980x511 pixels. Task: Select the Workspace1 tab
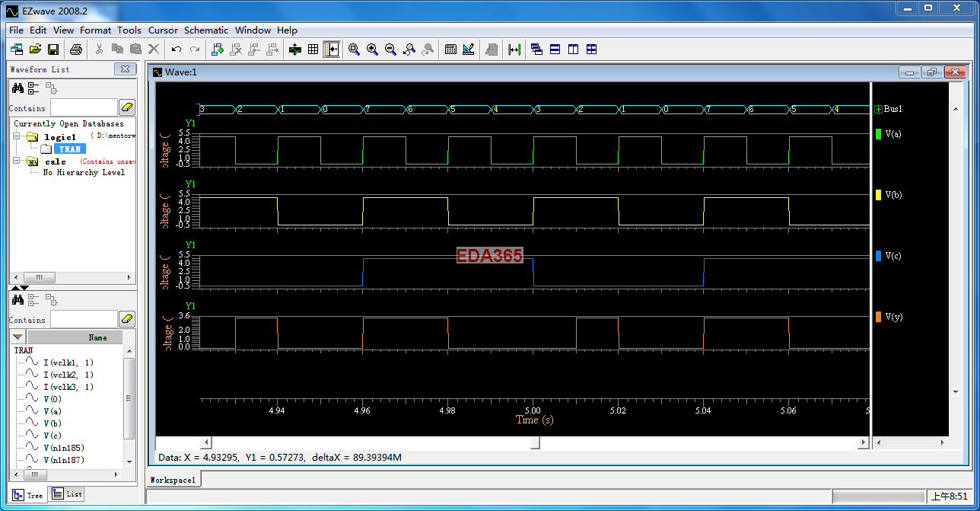[173, 480]
